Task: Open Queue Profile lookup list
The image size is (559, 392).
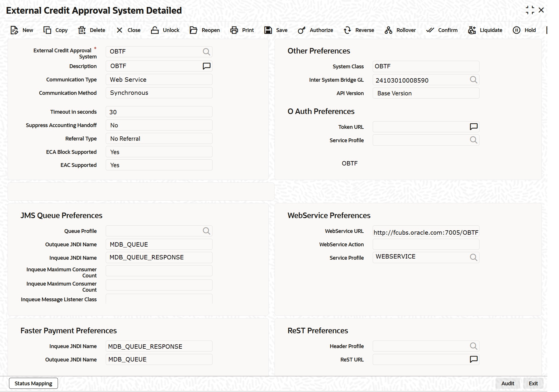Action: pos(206,231)
